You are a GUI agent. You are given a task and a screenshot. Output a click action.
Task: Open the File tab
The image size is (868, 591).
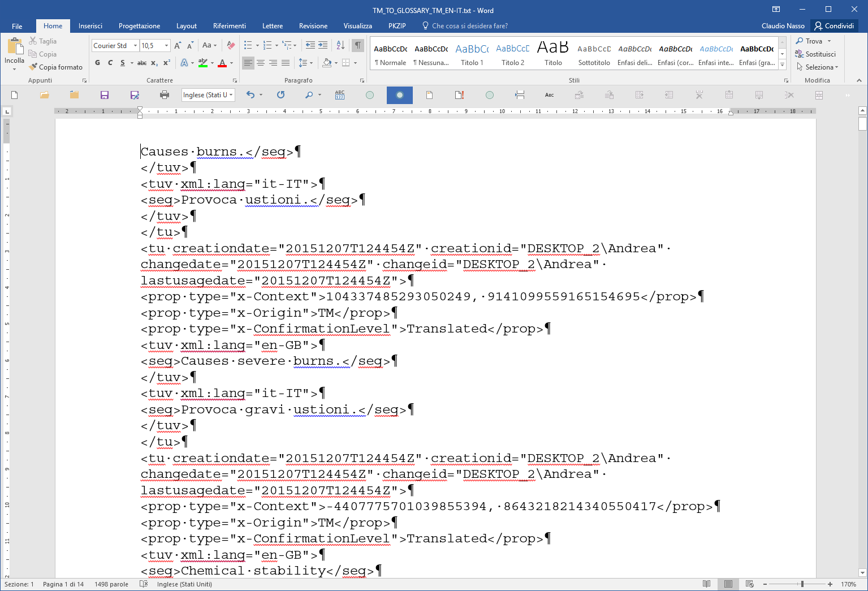tap(17, 26)
